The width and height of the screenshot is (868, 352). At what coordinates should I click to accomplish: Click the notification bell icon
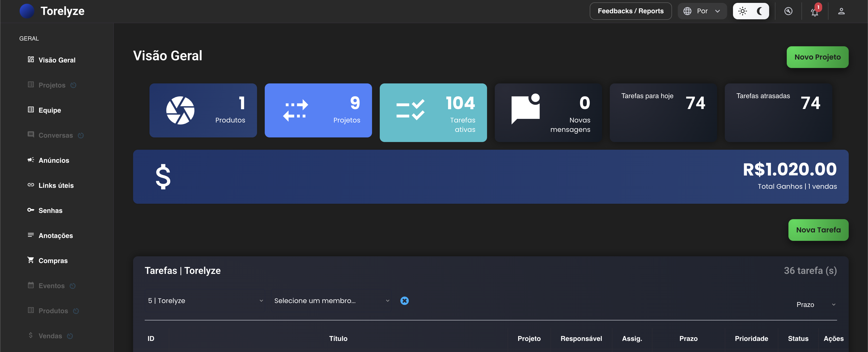click(x=814, y=12)
